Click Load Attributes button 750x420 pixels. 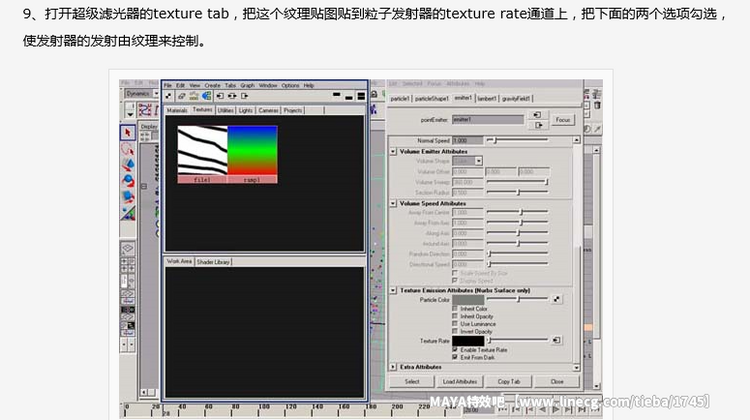[x=460, y=381]
